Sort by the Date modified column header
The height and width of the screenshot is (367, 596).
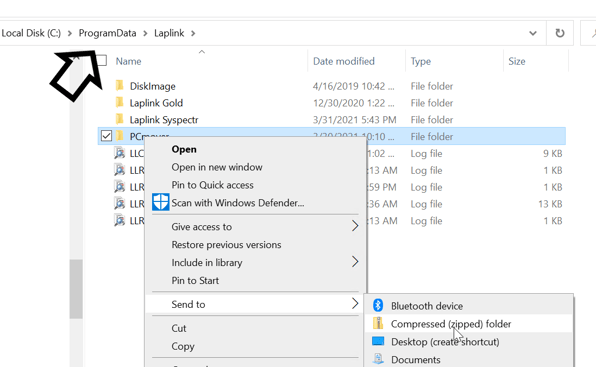click(x=344, y=61)
